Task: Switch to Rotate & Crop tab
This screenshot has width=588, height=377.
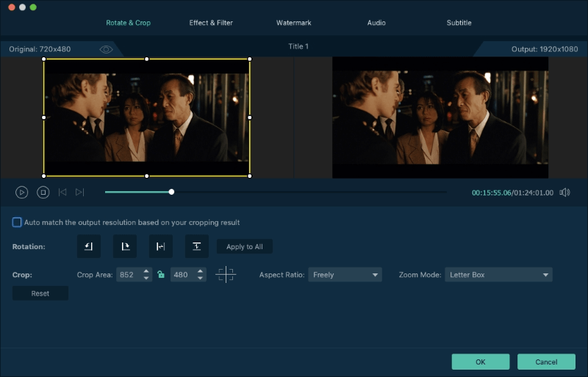Action: click(x=128, y=23)
